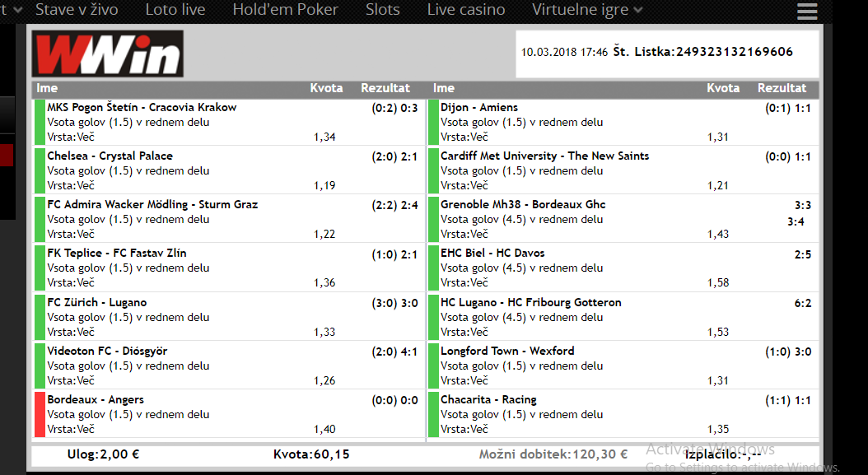This screenshot has height=475, width=868.
Task: Click result (1:0) 3:0 for Longford Town
Action: (788, 352)
